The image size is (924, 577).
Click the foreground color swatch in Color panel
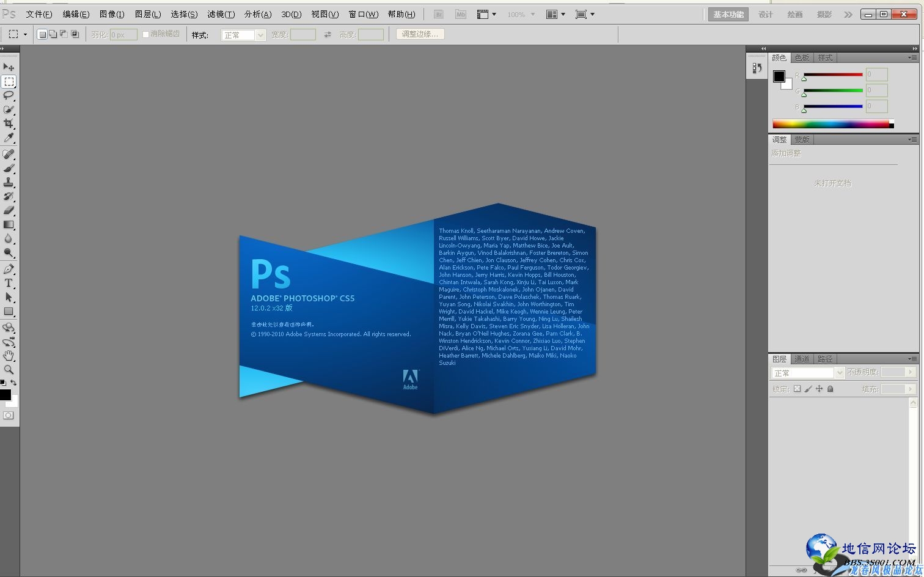779,76
